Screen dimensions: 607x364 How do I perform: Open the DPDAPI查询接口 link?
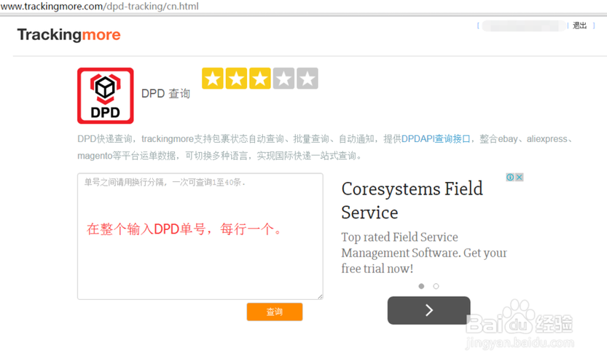[x=436, y=139]
